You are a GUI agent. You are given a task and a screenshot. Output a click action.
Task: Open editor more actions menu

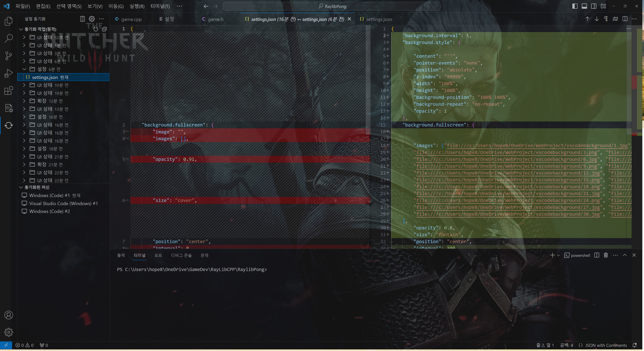pos(634,19)
